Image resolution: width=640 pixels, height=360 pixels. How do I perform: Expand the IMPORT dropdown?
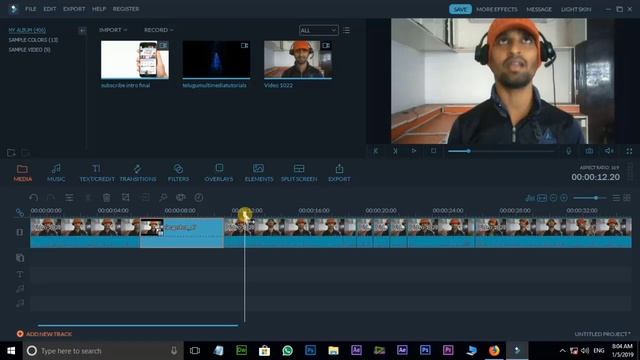113,30
